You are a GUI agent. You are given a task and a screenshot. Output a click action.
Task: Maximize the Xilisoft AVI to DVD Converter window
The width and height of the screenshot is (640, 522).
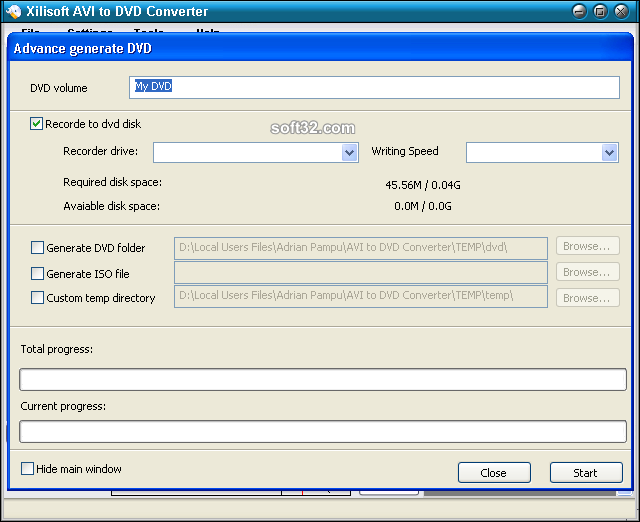[600, 11]
